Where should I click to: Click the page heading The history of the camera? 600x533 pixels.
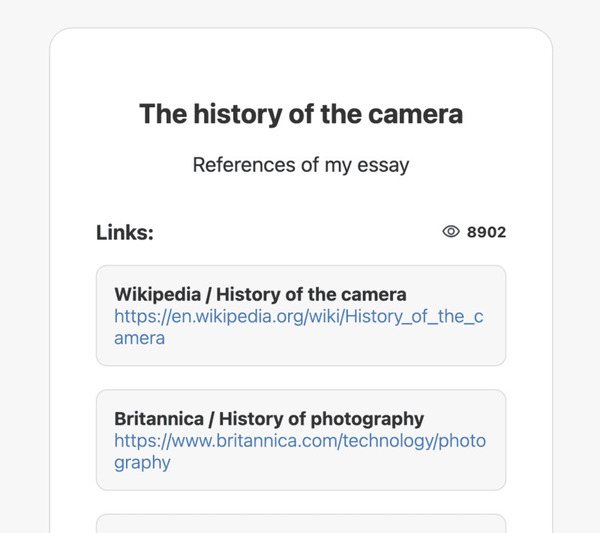click(301, 114)
